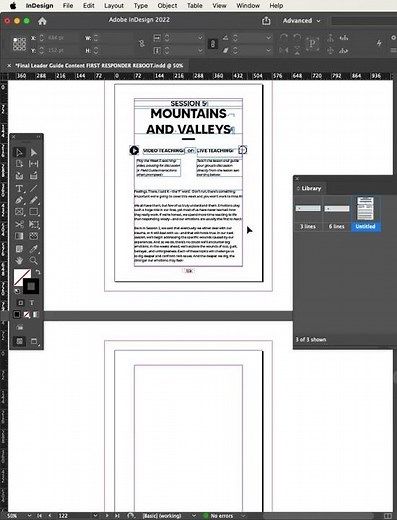
Task: Select the Eyedropper tool
Action: point(34,249)
